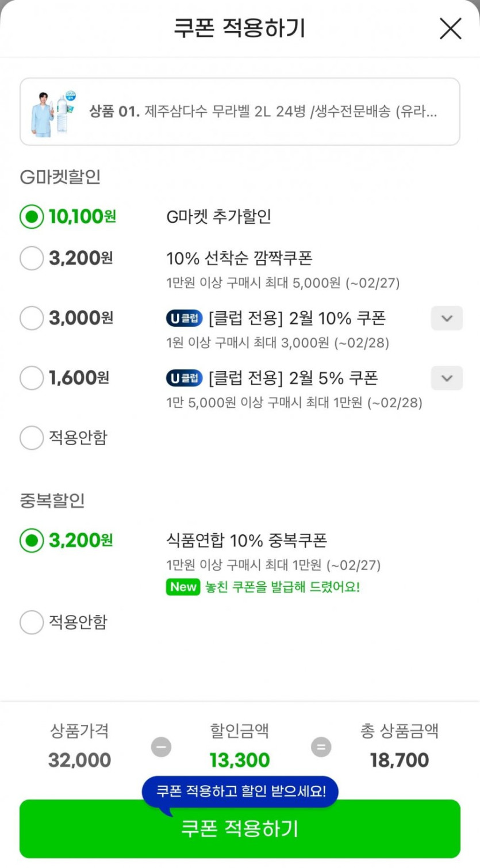Click the equals circle icon near 총 상품금액
Viewport: 480px width, 868px height.
[321, 747]
